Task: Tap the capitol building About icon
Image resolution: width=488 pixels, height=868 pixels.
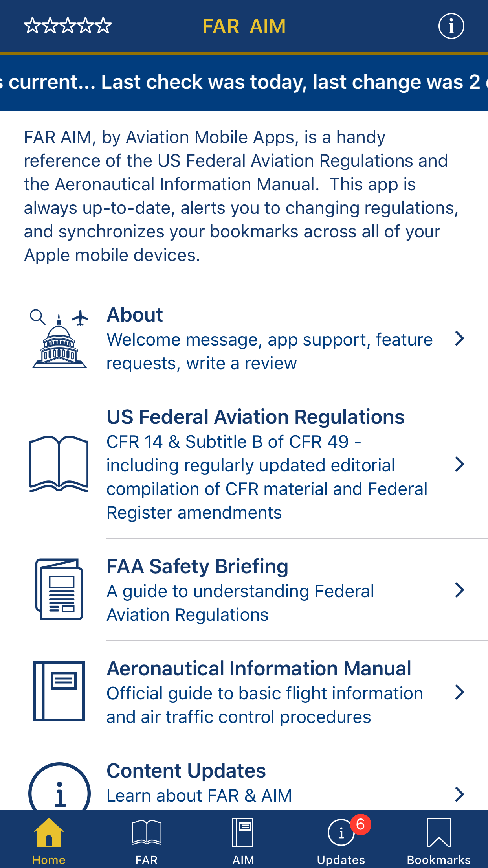Action: point(59,339)
